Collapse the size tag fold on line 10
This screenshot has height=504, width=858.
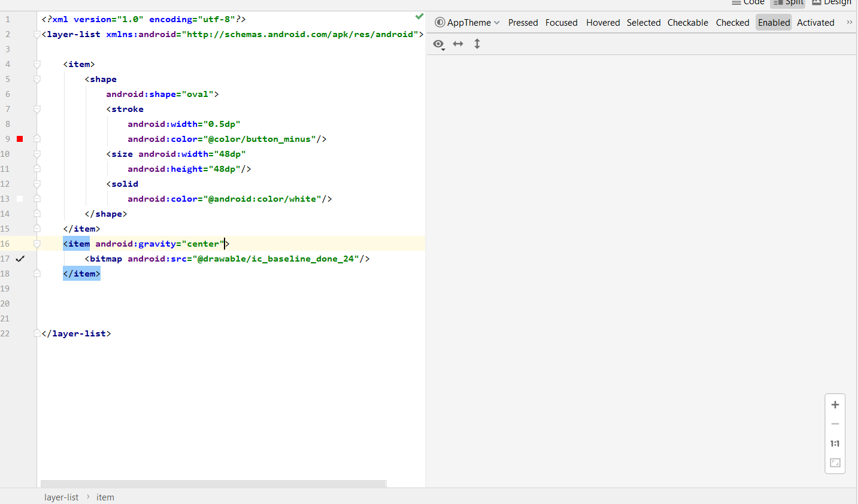pyautogui.click(x=37, y=154)
